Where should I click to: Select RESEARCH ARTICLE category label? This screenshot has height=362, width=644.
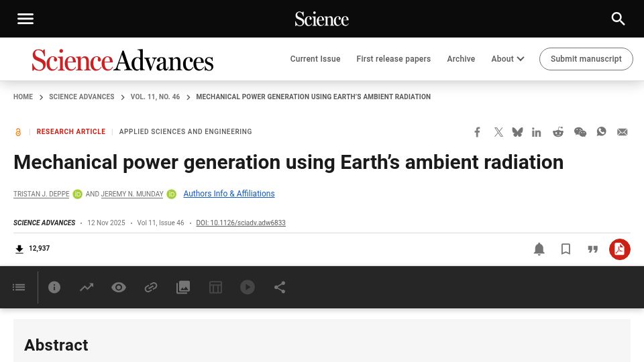pyautogui.click(x=71, y=132)
